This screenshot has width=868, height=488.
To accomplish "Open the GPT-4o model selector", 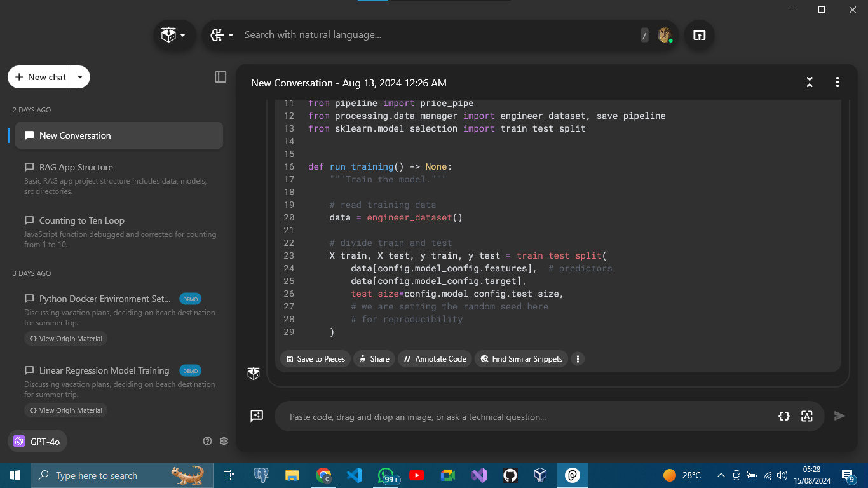I will click(x=37, y=441).
